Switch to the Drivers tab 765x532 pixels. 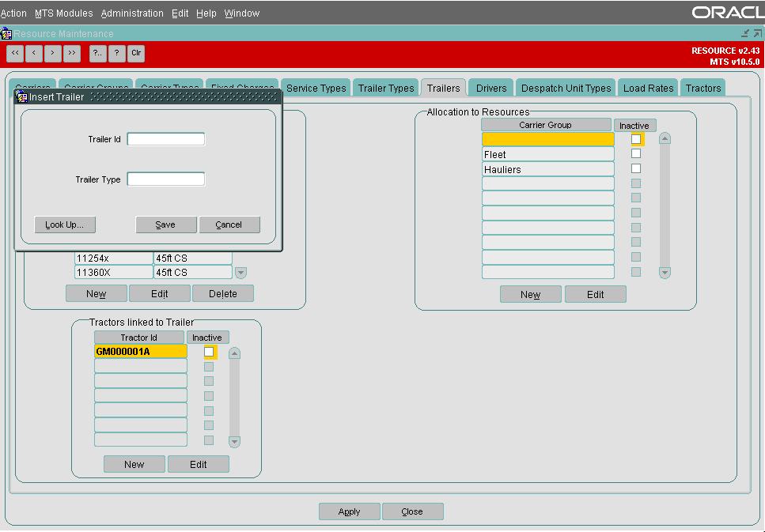click(491, 88)
